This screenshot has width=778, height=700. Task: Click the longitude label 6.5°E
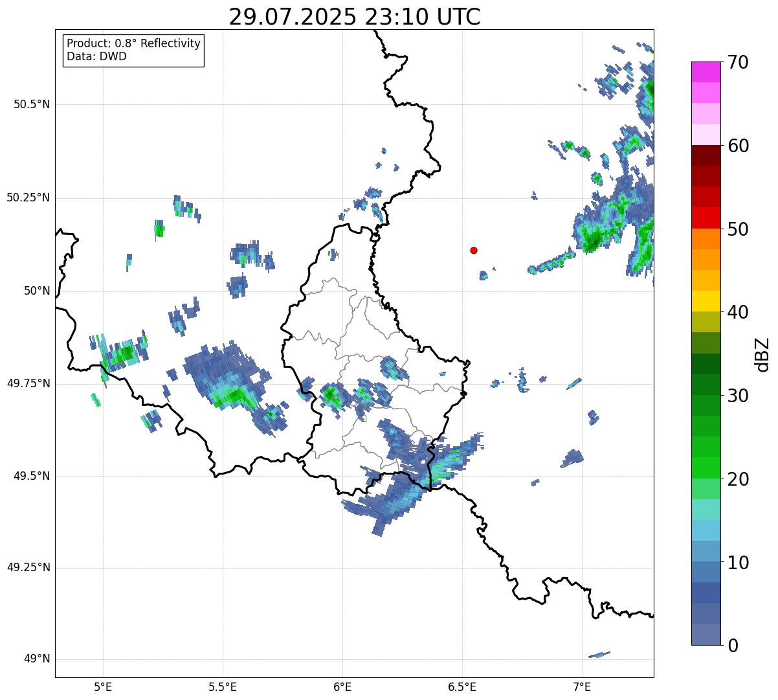(462, 686)
